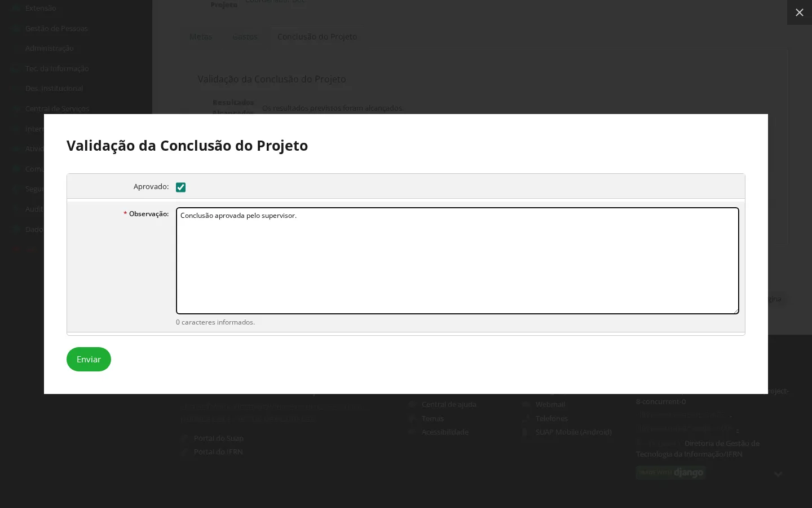Expand Tec. da Informação sidebar menu
812x508 pixels.
(x=57, y=69)
